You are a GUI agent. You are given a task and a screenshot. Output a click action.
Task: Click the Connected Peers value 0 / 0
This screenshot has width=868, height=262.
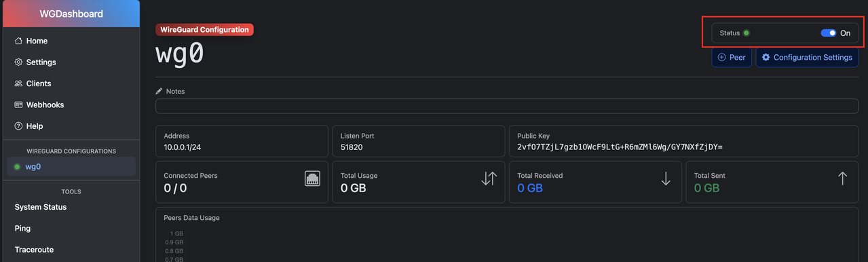(175, 188)
